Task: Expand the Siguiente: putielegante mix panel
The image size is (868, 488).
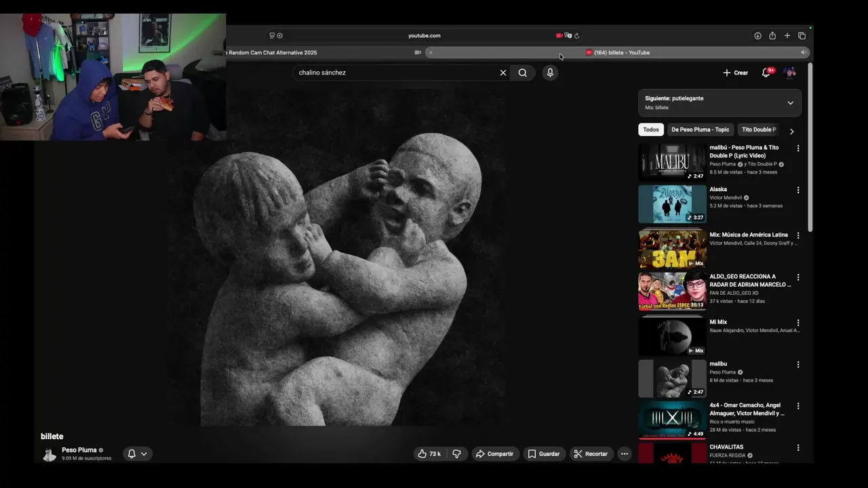Action: click(790, 103)
